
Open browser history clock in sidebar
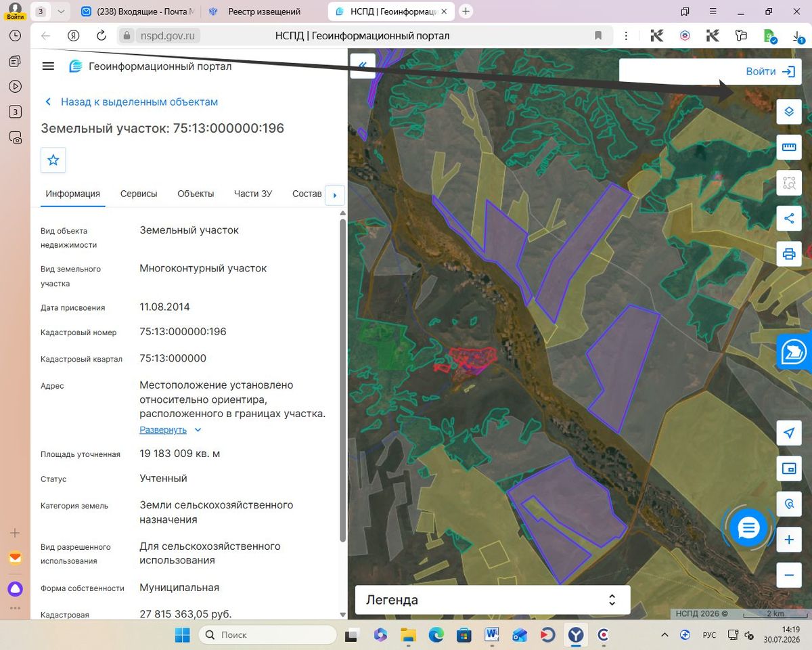point(15,36)
